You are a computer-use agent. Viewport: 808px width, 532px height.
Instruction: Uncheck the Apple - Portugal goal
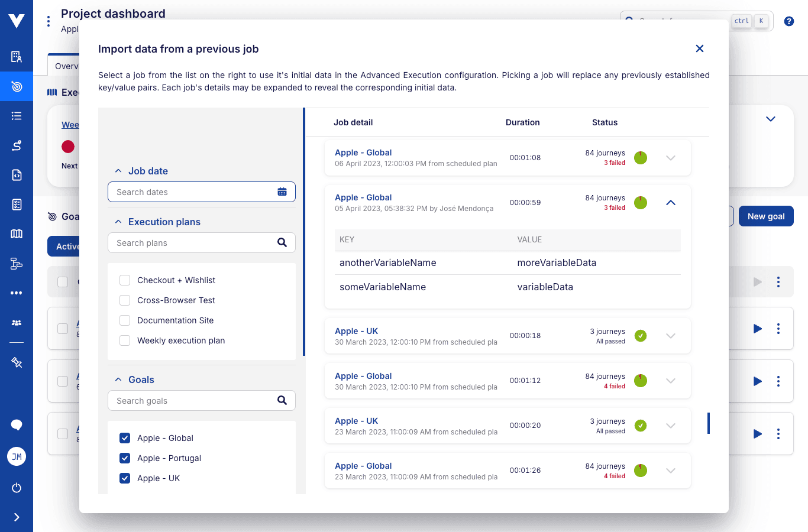[x=125, y=458]
